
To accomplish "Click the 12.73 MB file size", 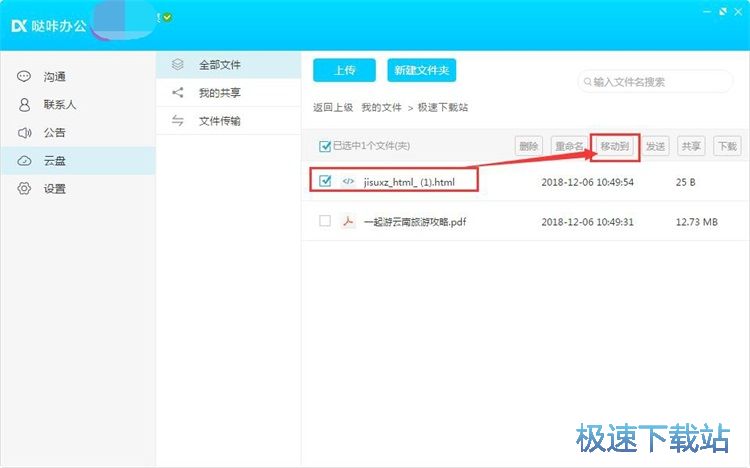I will (x=696, y=222).
